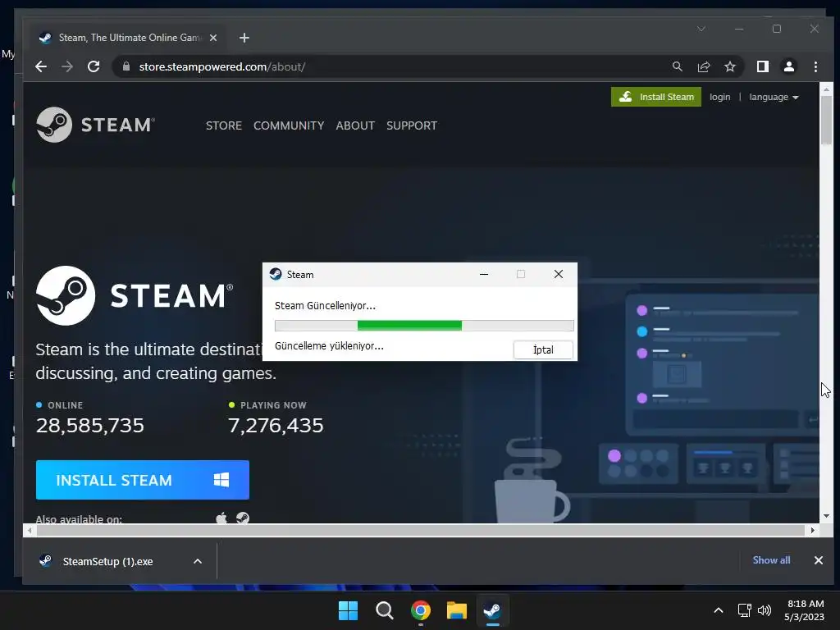Open the clock showing 8:18 AM
The width and height of the screenshot is (840, 630).
click(x=804, y=610)
